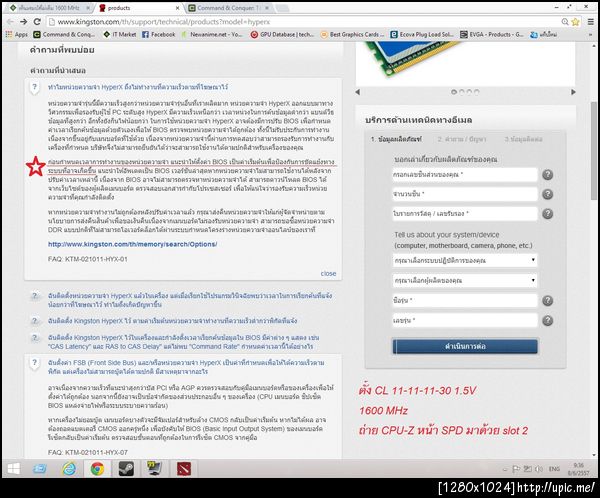This screenshot has width=600, height=498.
Task: Switch to the Command & Conquer tab
Action: 229,8
